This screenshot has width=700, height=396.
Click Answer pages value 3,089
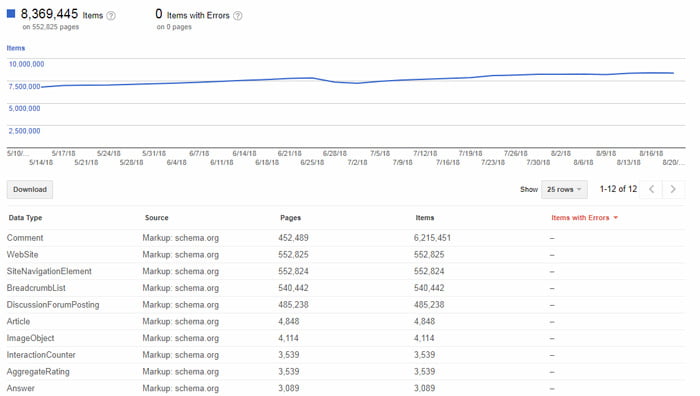[289, 388]
